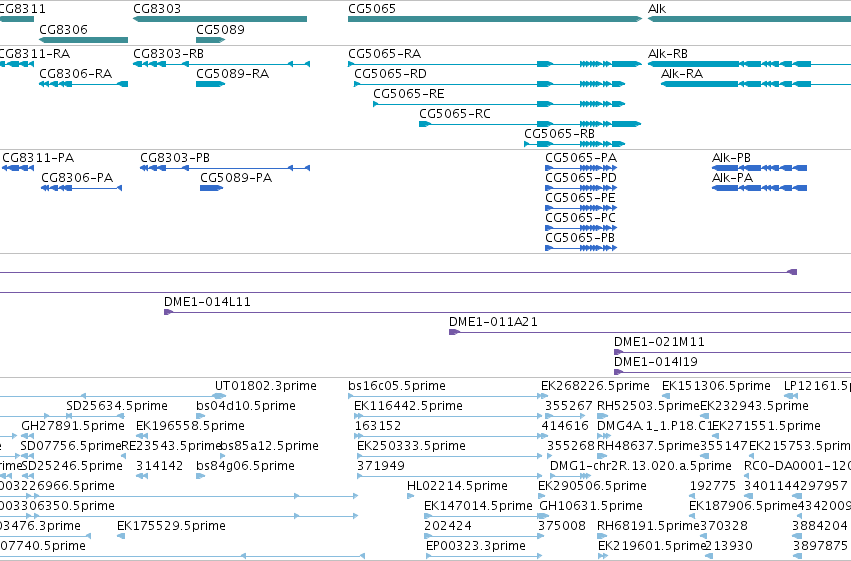Click protein CG5065-PE label
Viewport: 851px width, 561px height.
coord(580,198)
